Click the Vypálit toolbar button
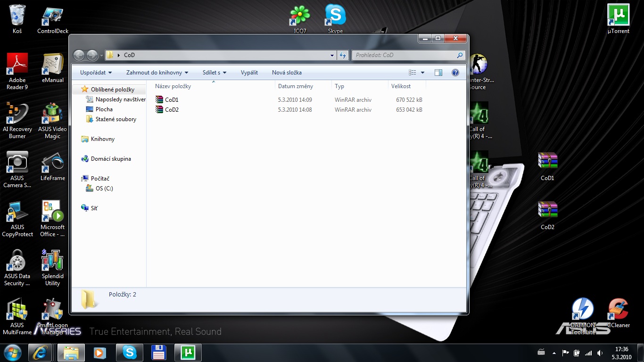This screenshot has height=362, width=644. (249, 73)
